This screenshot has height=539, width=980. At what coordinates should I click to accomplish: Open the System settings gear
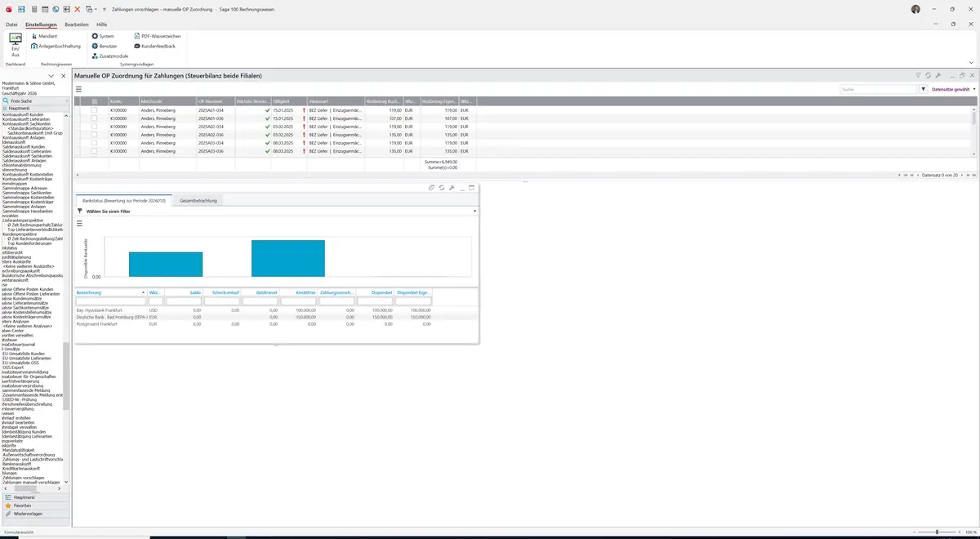tap(103, 37)
